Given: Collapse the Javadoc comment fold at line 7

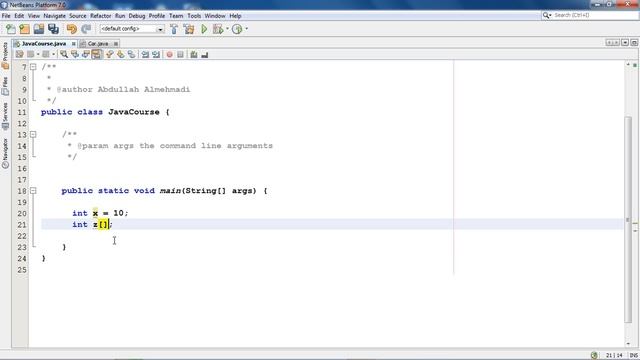Looking at the screenshot, I should [33, 67].
